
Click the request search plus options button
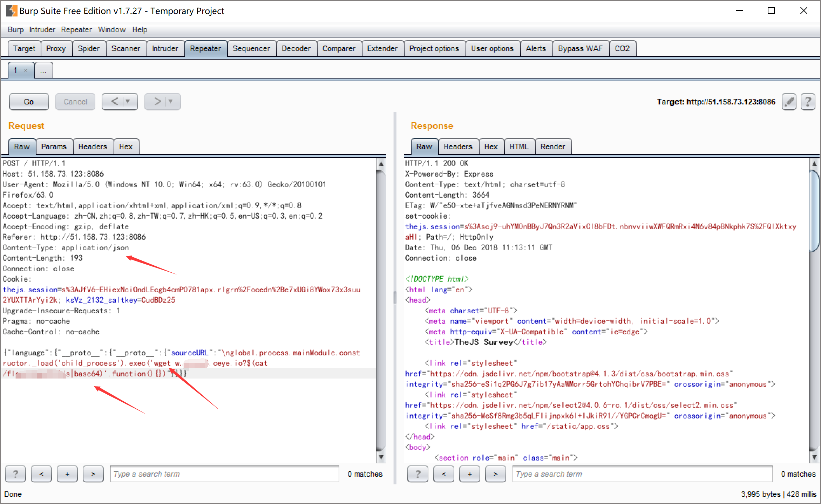pyautogui.click(x=67, y=474)
